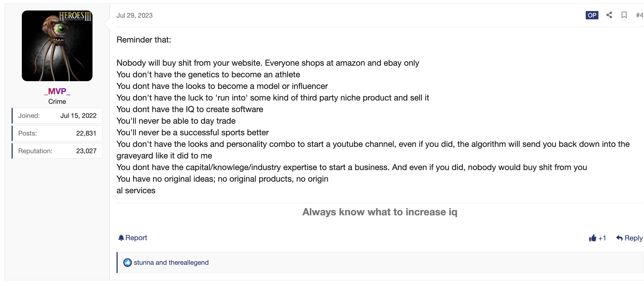
Task: Click the Reputation value 23,027
Action: (86, 151)
